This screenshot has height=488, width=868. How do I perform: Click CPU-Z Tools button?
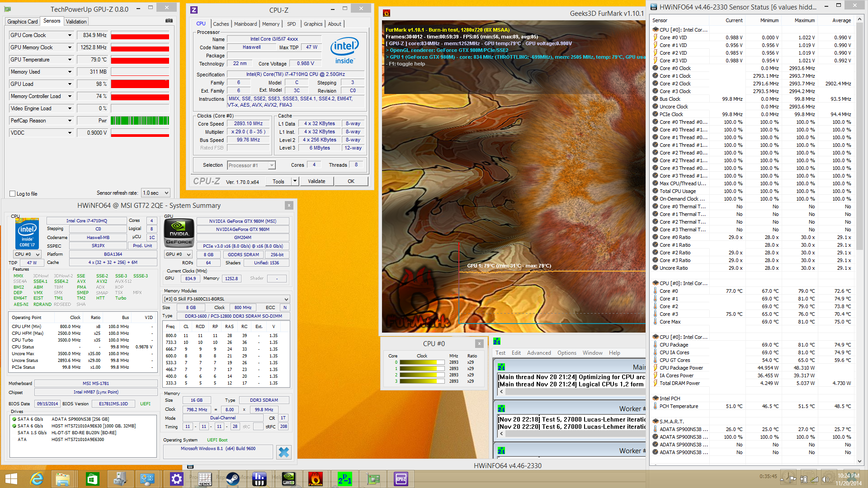[278, 181]
